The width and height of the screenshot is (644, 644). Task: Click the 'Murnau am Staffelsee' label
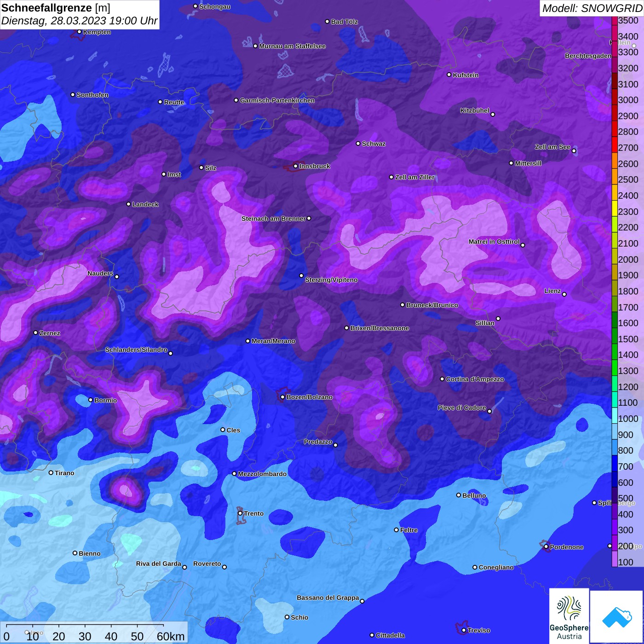click(293, 46)
